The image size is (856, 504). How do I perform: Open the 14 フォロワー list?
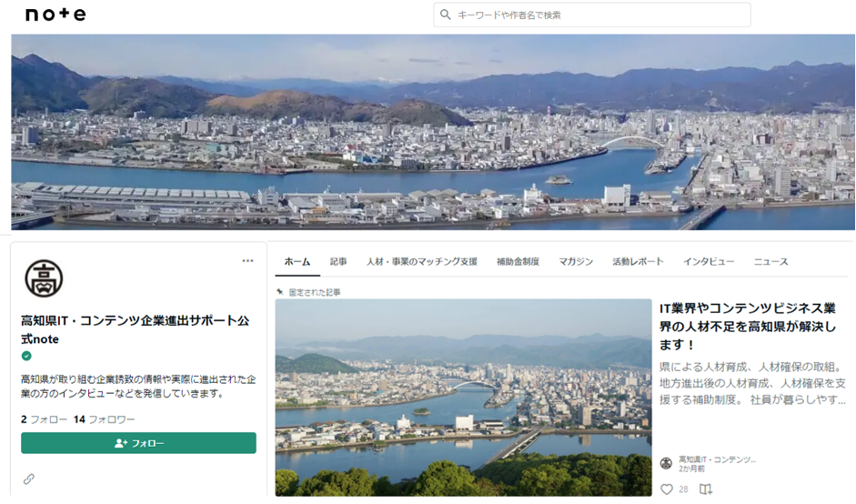pyautogui.click(x=104, y=419)
